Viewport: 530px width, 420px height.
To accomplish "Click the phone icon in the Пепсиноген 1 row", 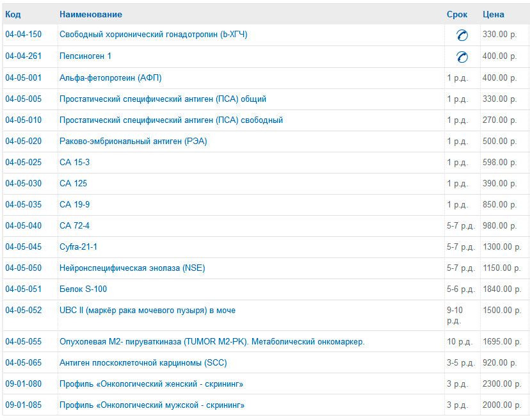I will tap(462, 57).
